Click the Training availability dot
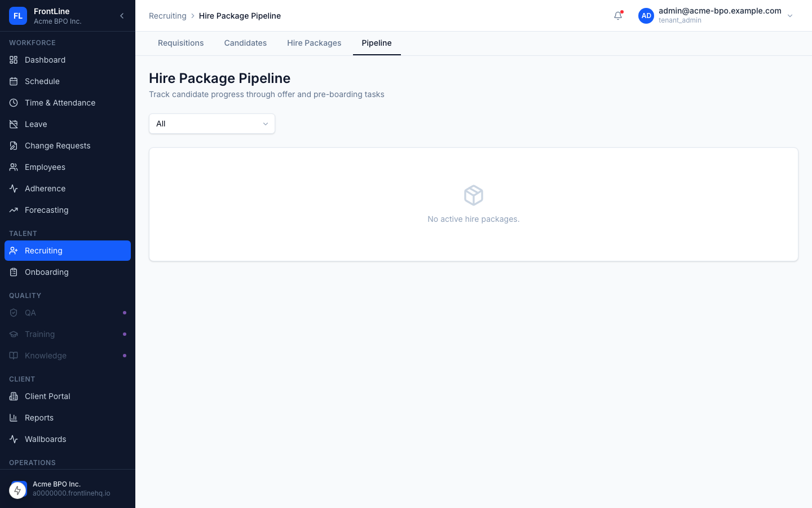Screen dimensions: 812x508 pos(125,334)
